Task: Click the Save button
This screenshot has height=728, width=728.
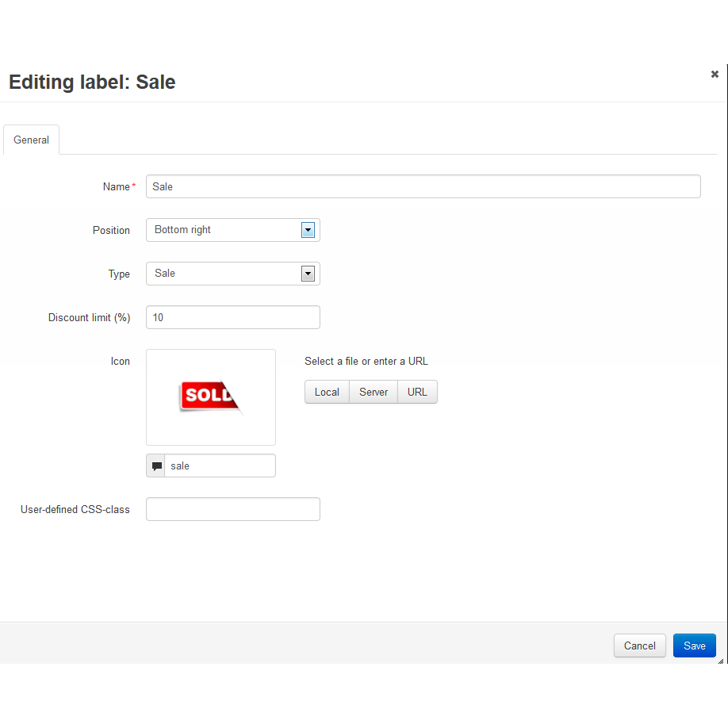Action: pyautogui.click(x=694, y=646)
